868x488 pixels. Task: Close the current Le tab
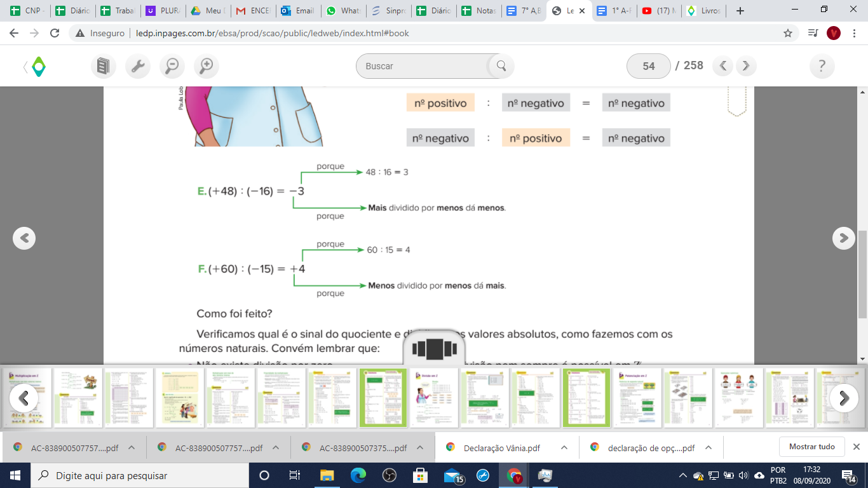582,11
